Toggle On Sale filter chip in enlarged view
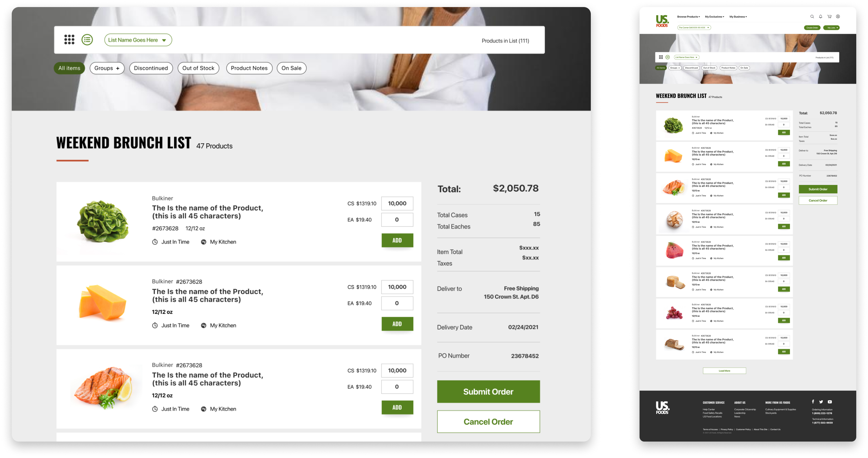 292,68
